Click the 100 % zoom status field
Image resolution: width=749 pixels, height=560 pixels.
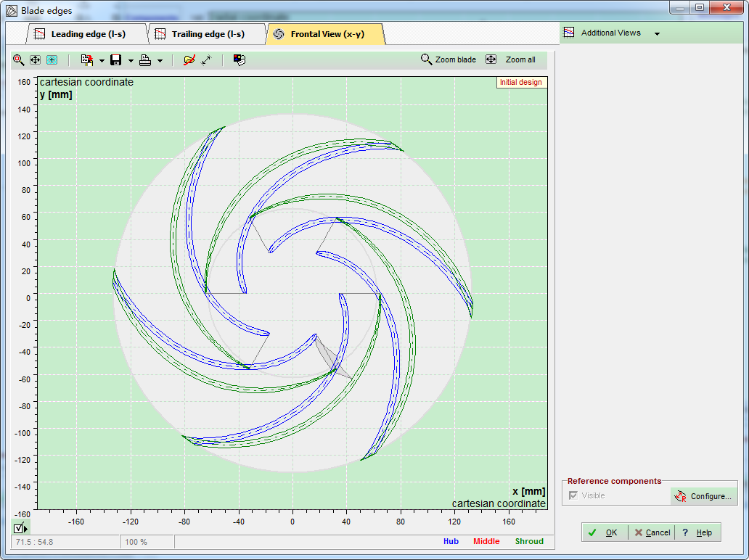(147, 543)
